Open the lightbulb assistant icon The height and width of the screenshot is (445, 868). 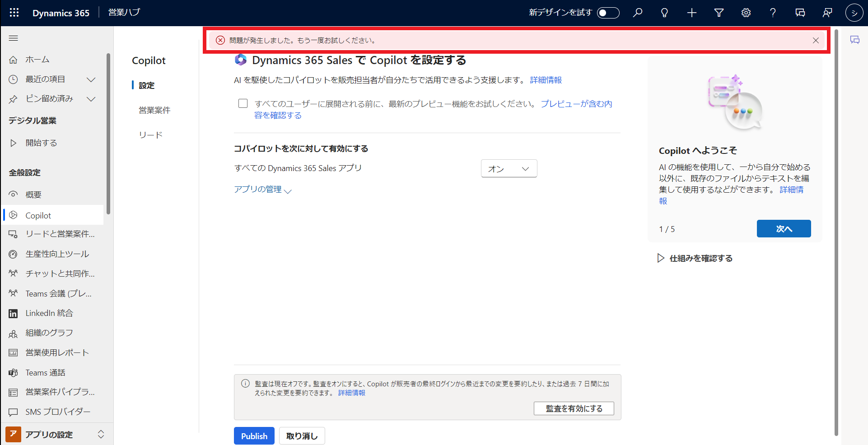point(664,13)
